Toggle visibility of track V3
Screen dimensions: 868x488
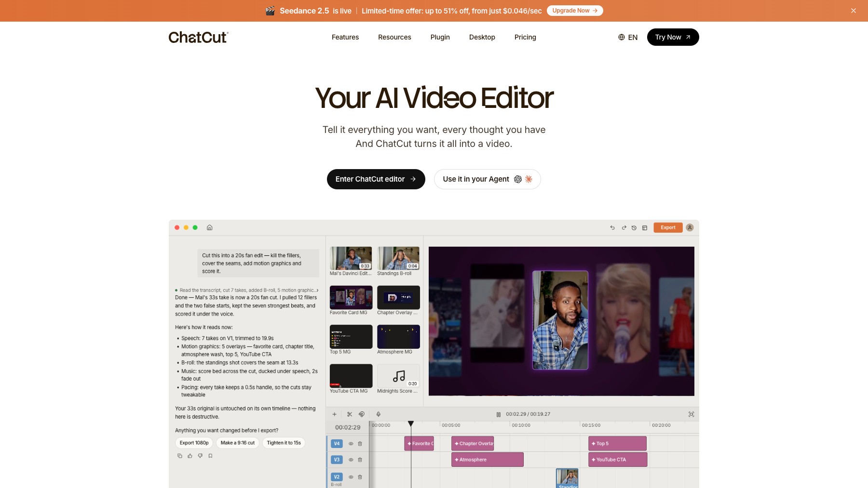tap(351, 460)
